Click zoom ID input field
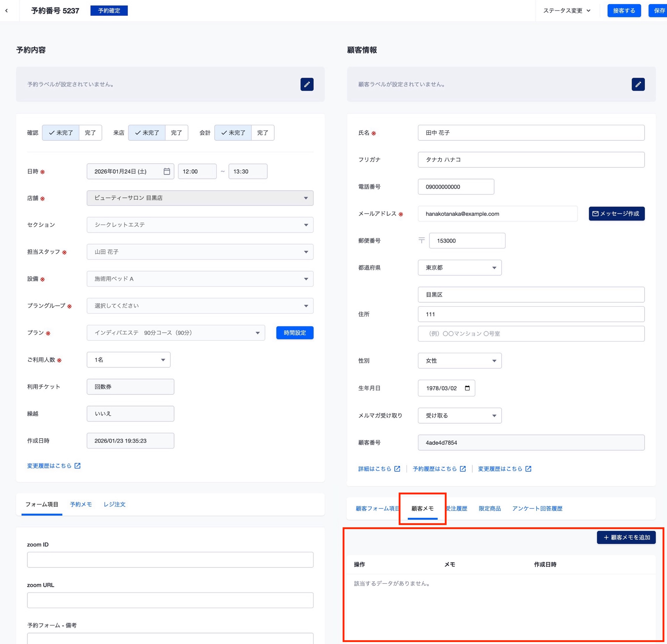 click(x=170, y=560)
